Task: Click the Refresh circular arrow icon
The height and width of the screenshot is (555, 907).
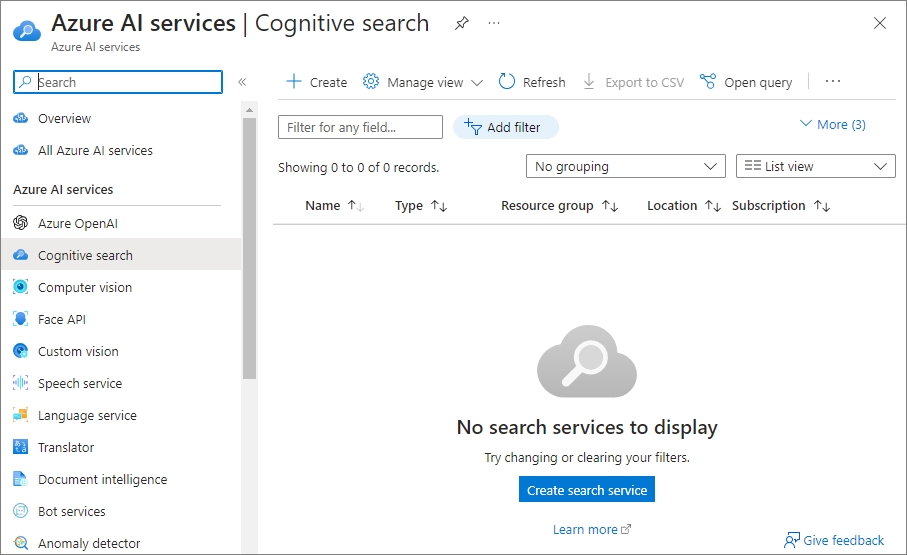Action: click(x=507, y=82)
